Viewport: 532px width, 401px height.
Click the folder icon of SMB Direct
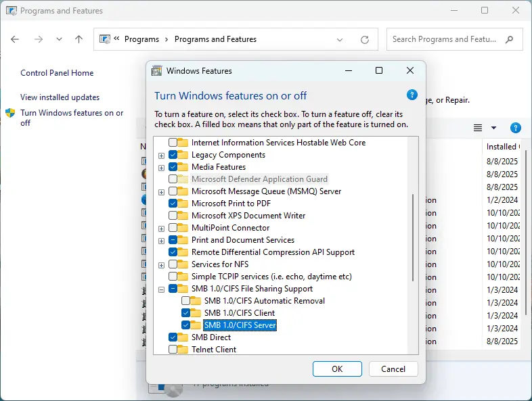183,337
